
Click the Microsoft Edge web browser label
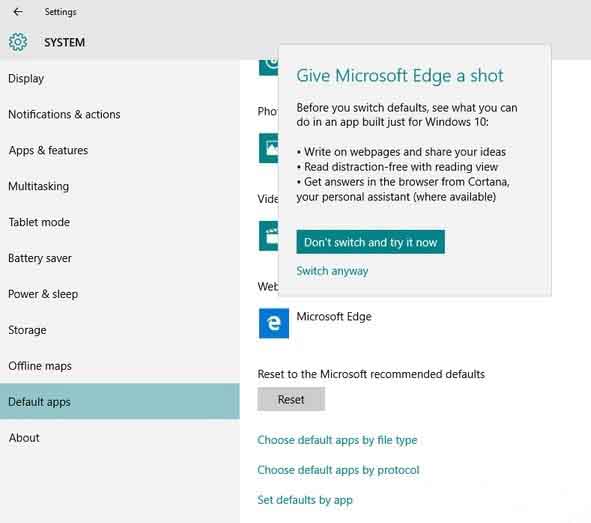[x=334, y=317]
